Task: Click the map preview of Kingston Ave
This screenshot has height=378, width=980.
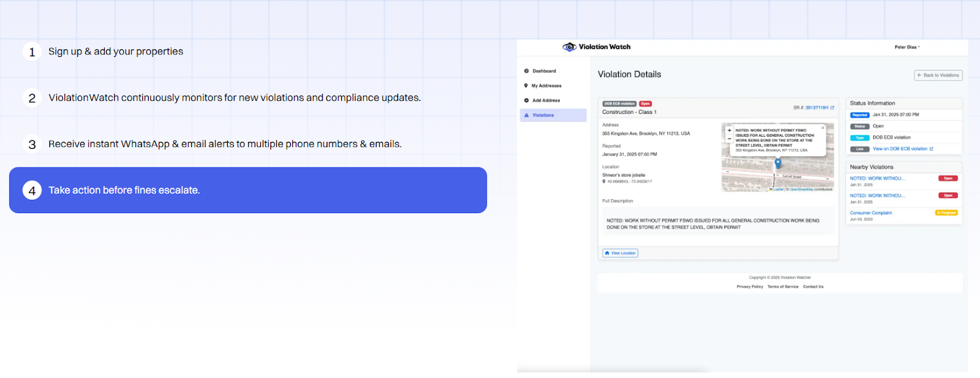Action: point(778,157)
